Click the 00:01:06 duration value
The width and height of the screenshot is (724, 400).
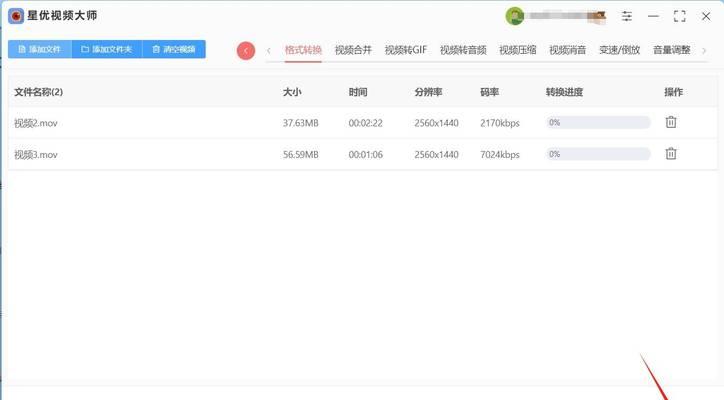point(366,155)
